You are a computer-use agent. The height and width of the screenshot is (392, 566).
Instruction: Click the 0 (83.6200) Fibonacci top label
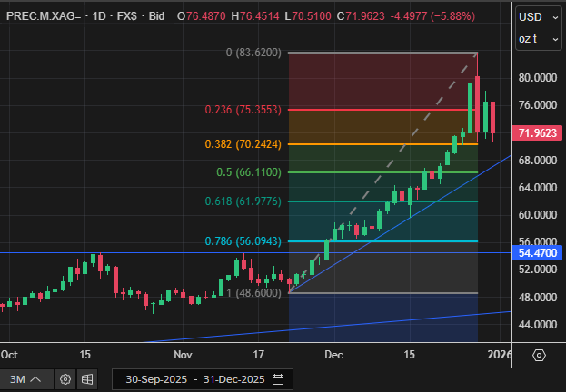pos(253,54)
